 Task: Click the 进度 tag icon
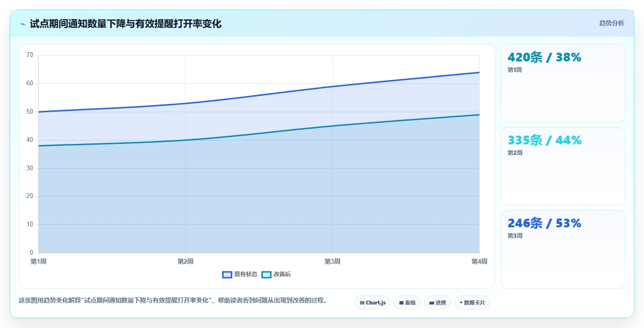click(x=431, y=303)
